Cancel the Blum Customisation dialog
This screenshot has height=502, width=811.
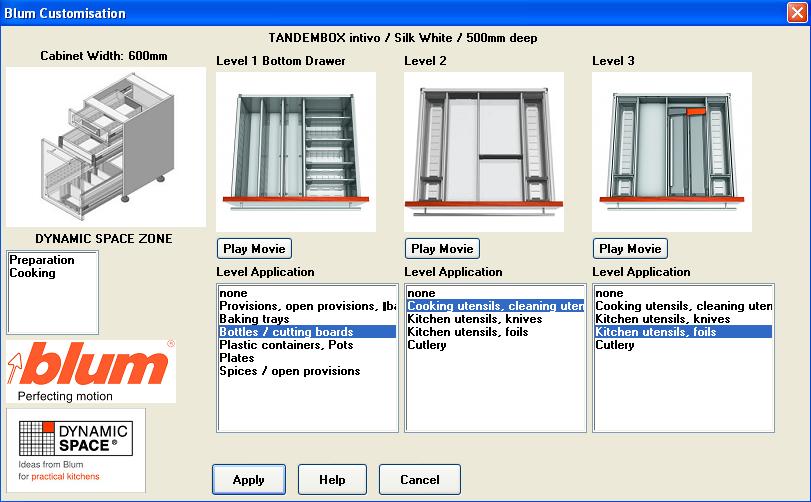[419, 479]
